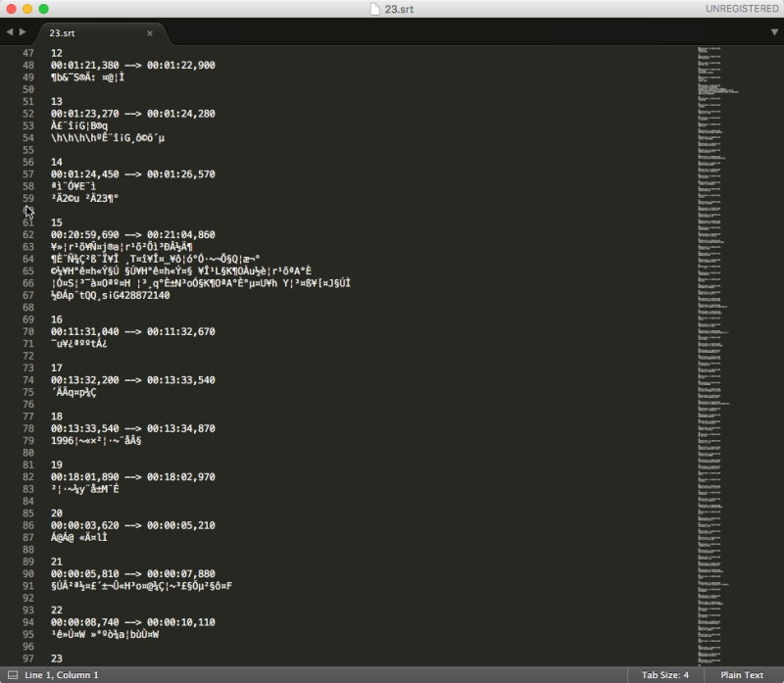Image resolution: width=784 pixels, height=683 pixels.
Task: Click end time 00:13:34,870 on line 78
Action: click(x=181, y=428)
